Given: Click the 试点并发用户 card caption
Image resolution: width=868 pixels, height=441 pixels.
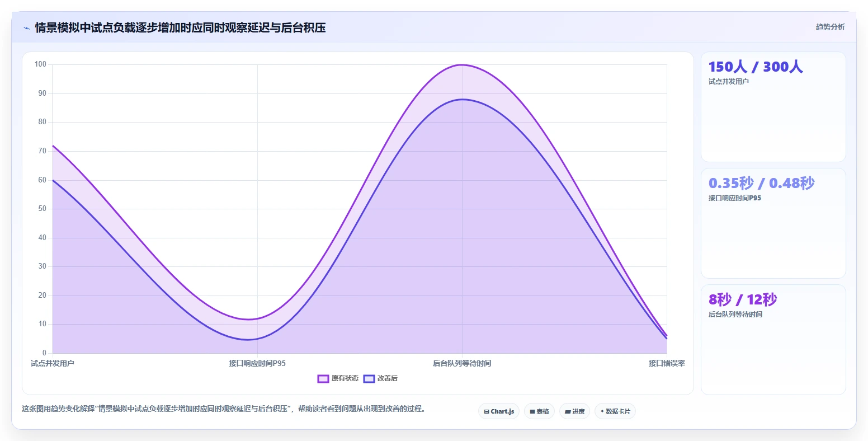Looking at the screenshot, I should (729, 82).
